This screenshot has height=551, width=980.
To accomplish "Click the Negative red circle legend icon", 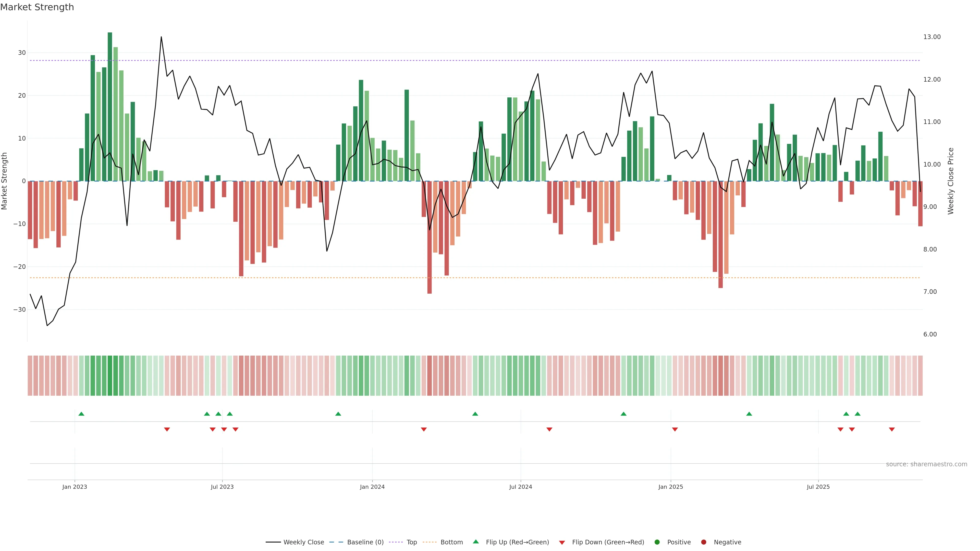I will (703, 542).
